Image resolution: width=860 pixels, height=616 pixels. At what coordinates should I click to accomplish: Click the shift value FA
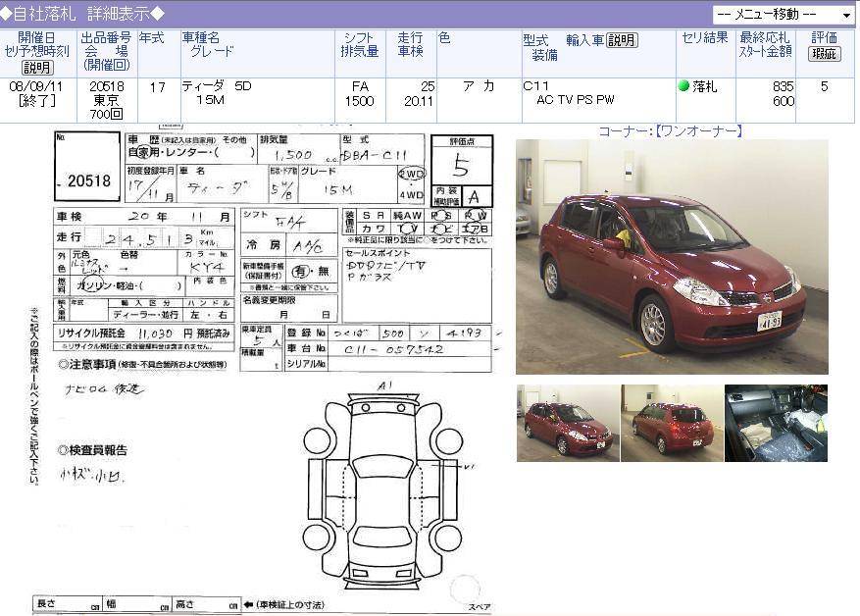point(360,86)
